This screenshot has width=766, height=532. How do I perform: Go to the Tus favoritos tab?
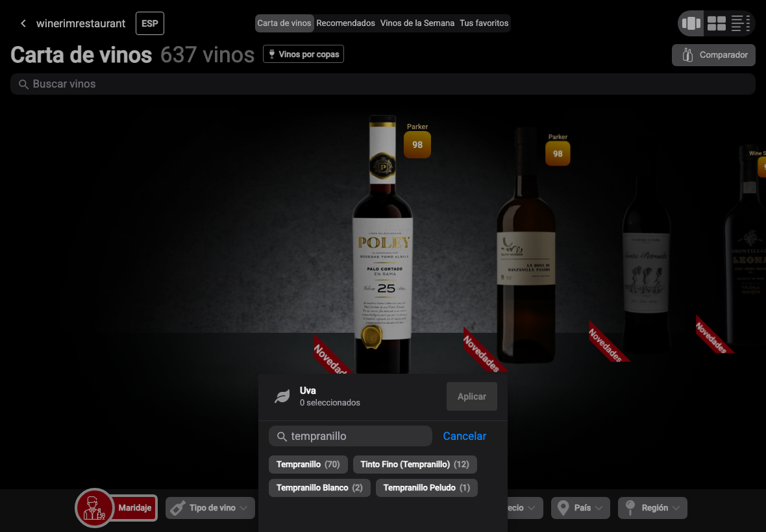(x=484, y=23)
